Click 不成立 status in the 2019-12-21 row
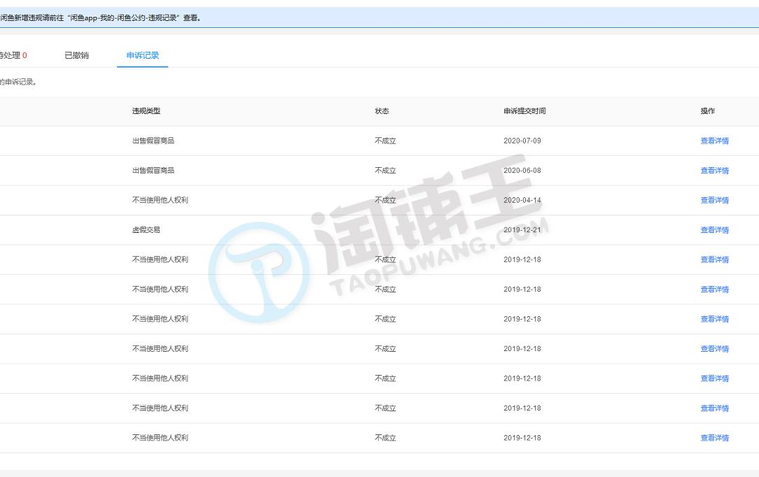759x477 pixels. (385, 230)
